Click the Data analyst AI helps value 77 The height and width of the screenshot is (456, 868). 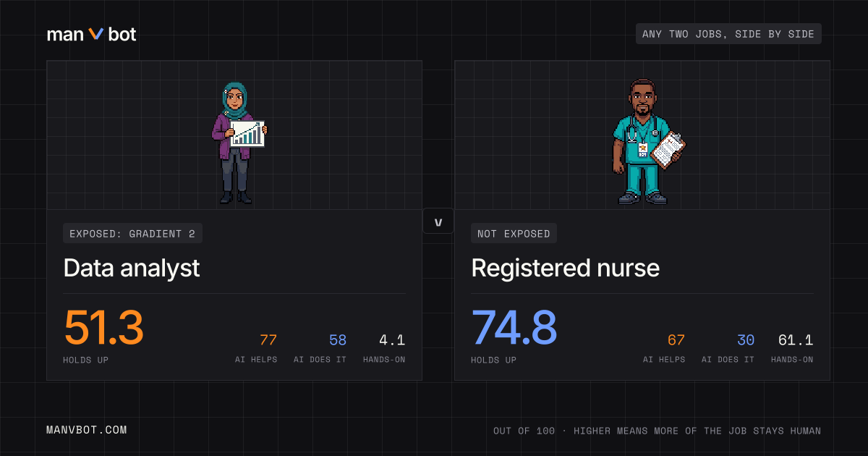268,340
